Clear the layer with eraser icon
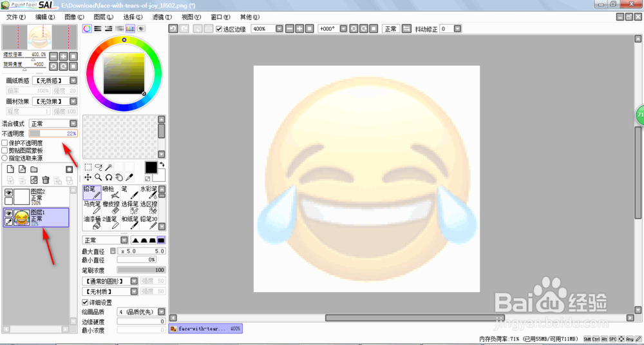Screen dimensions: 644x345 34,180
